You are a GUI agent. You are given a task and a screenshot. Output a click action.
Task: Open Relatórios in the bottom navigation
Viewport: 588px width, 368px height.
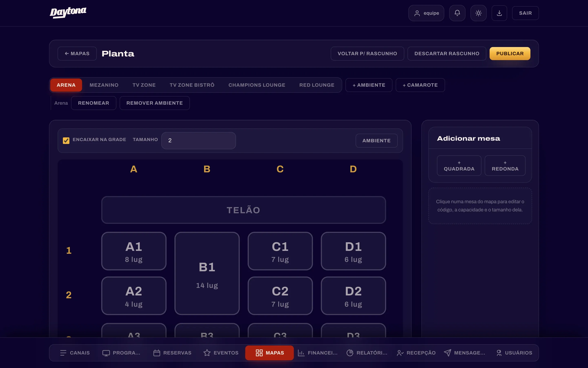click(x=367, y=353)
